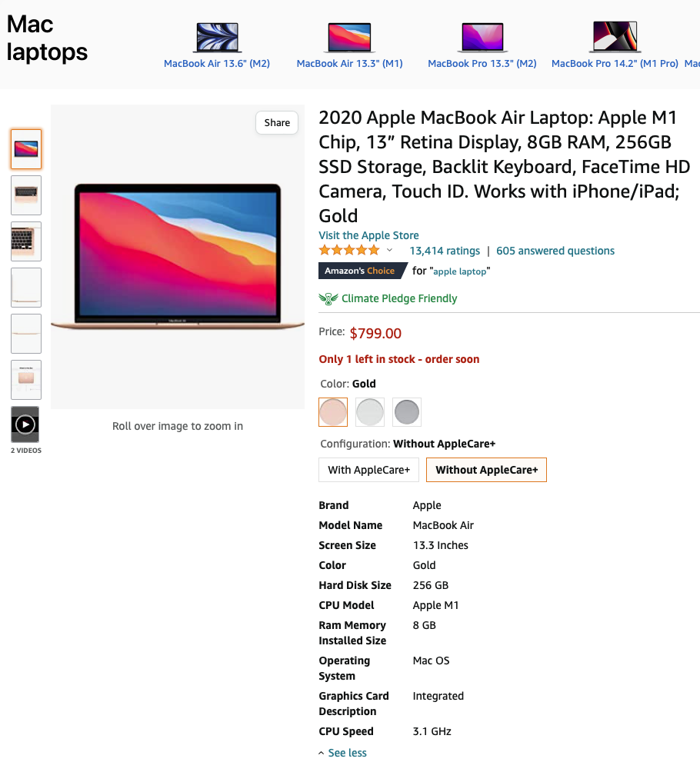Click the Amazon's Choice badge
The image size is (700, 762).
[362, 271]
